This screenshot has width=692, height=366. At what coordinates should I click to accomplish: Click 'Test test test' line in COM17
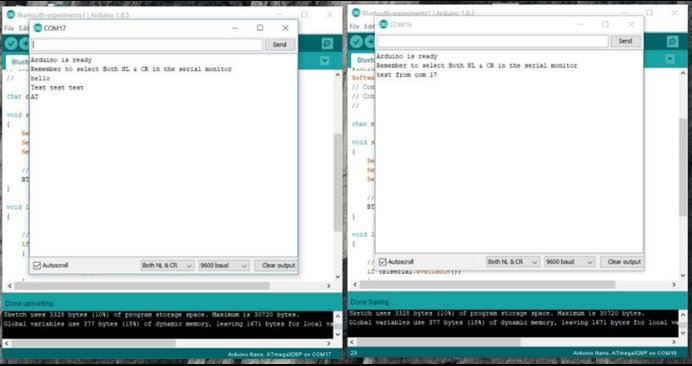pyautogui.click(x=57, y=87)
